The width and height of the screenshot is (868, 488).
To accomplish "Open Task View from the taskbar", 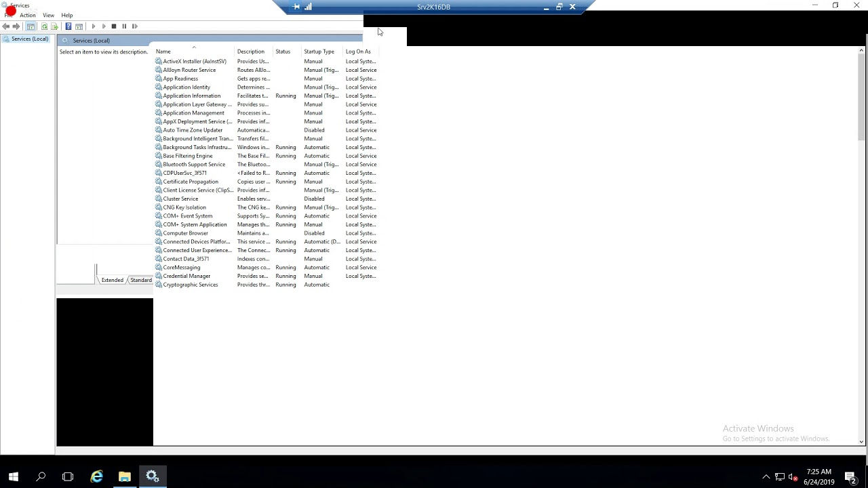I will 68,476.
